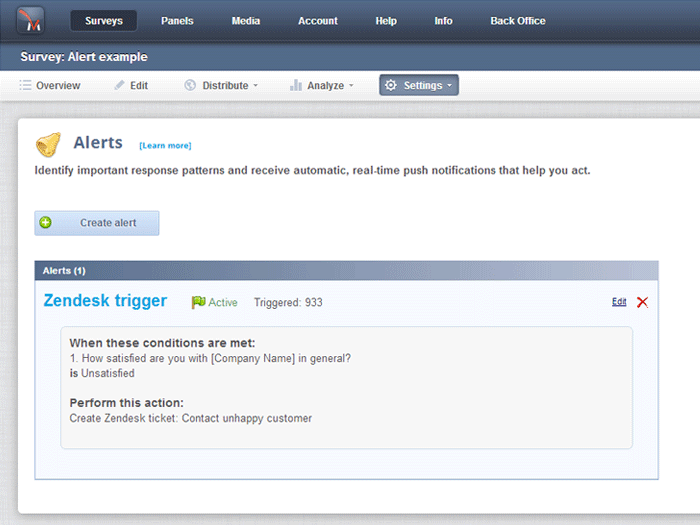Click the Settings gear icon
This screenshot has width=700, height=525.
click(391, 86)
